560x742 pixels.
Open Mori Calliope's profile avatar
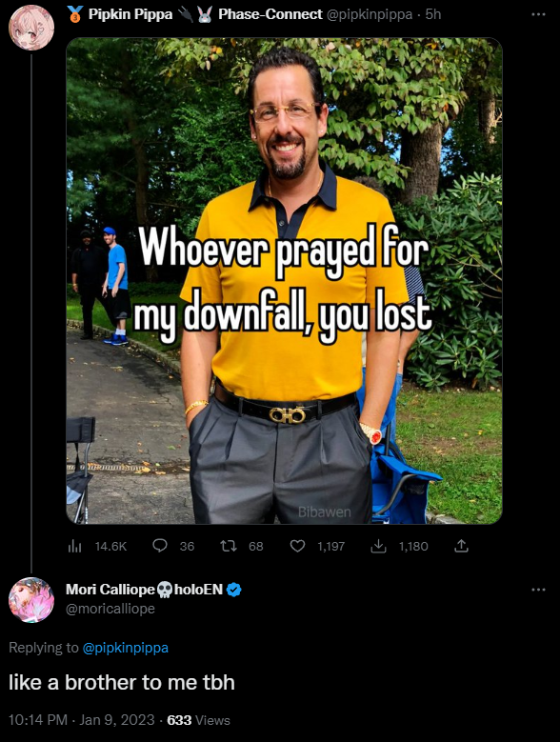coord(31,599)
